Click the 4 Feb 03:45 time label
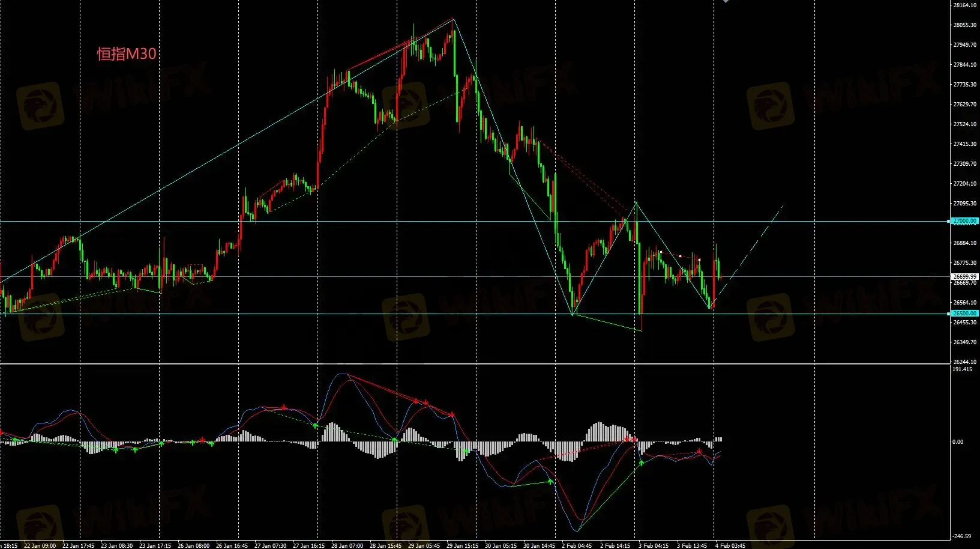980x549 pixels. (730, 546)
